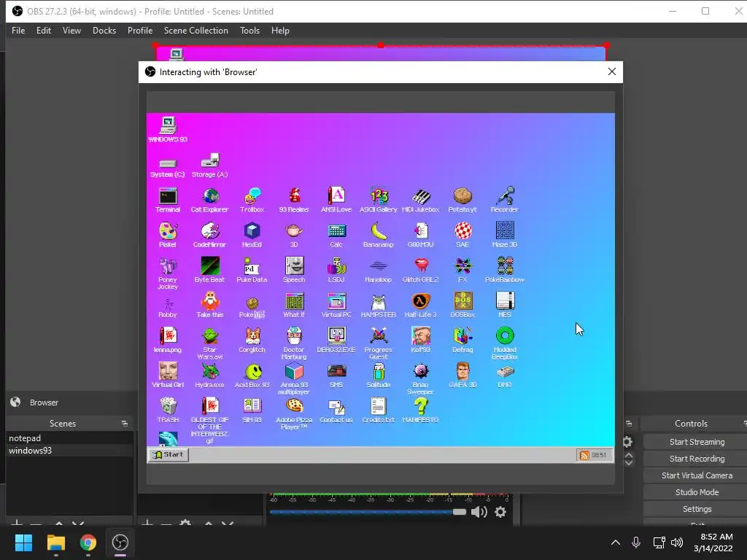Viewport: 747px width, 560px height.
Task: Launch the Byte Beat icon
Action: point(209,270)
